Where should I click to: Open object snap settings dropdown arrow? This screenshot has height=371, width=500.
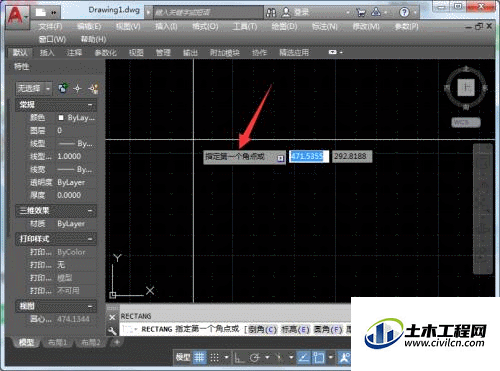(330, 357)
